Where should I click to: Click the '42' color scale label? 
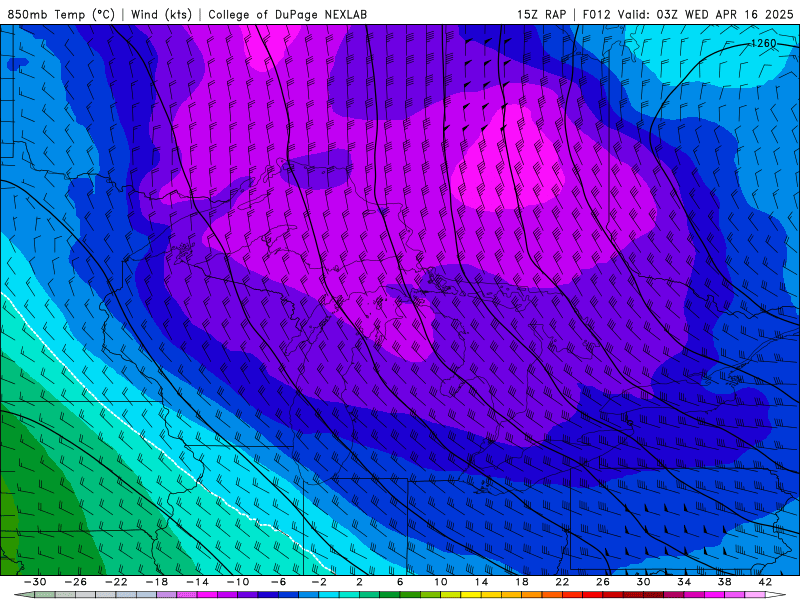[x=765, y=582]
